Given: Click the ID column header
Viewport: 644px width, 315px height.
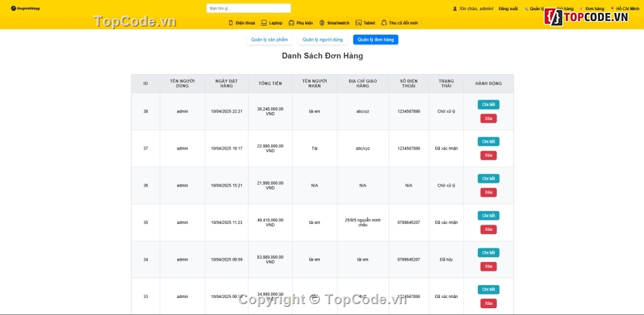Looking at the screenshot, I should pos(146,84).
